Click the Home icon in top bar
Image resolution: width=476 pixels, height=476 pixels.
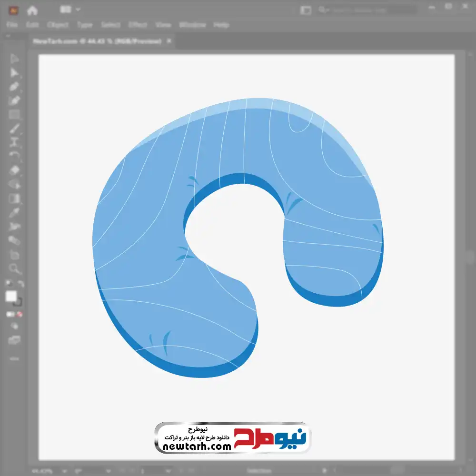pos(32,10)
